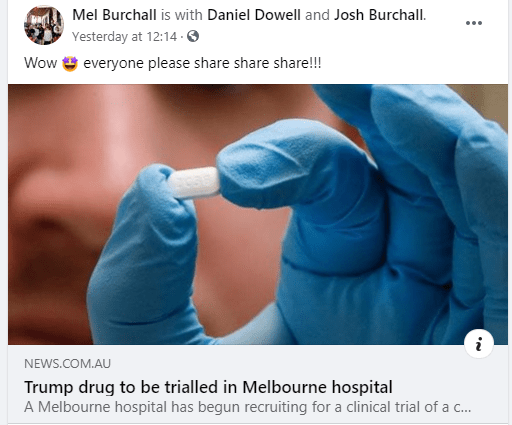Open Mel Burchall's profile picture

click(x=44, y=25)
